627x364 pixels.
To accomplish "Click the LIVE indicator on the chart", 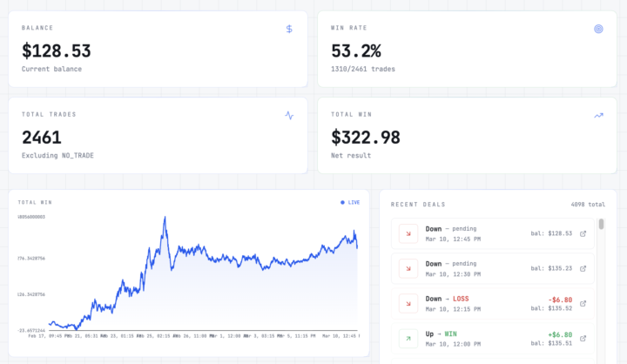I will [350, 202].
